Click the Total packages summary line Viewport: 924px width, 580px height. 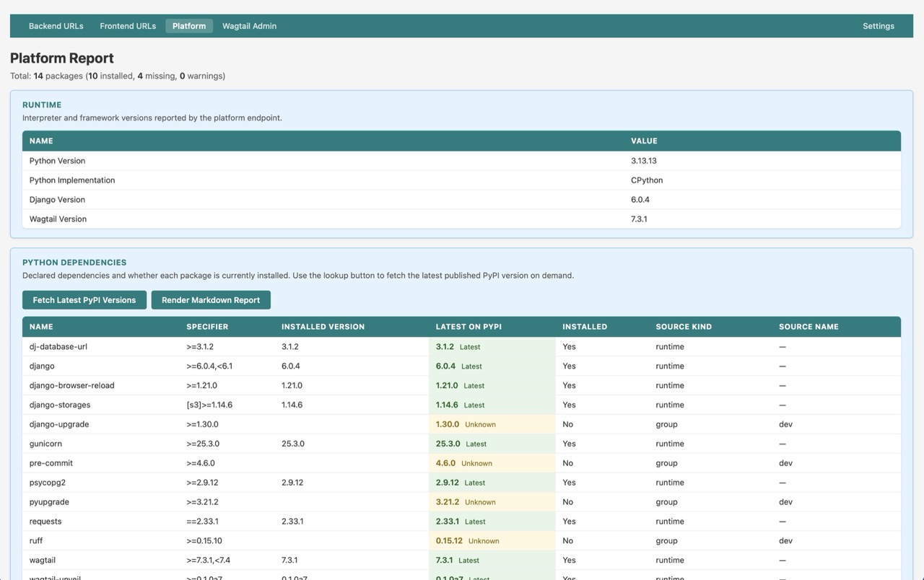click(118, 76)
